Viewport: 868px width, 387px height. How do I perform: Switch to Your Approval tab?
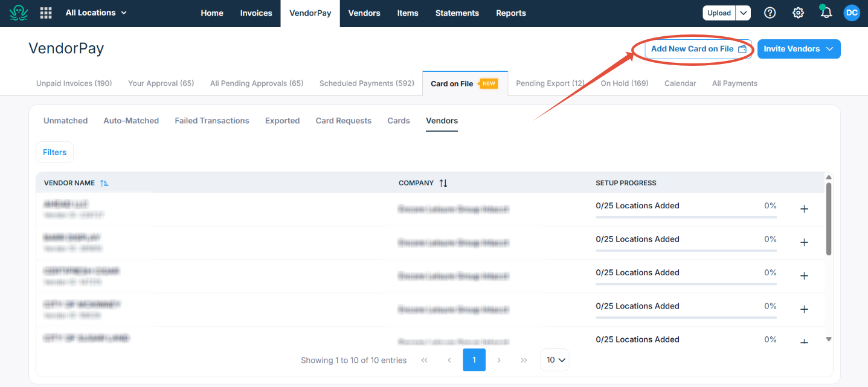[161, 83]
